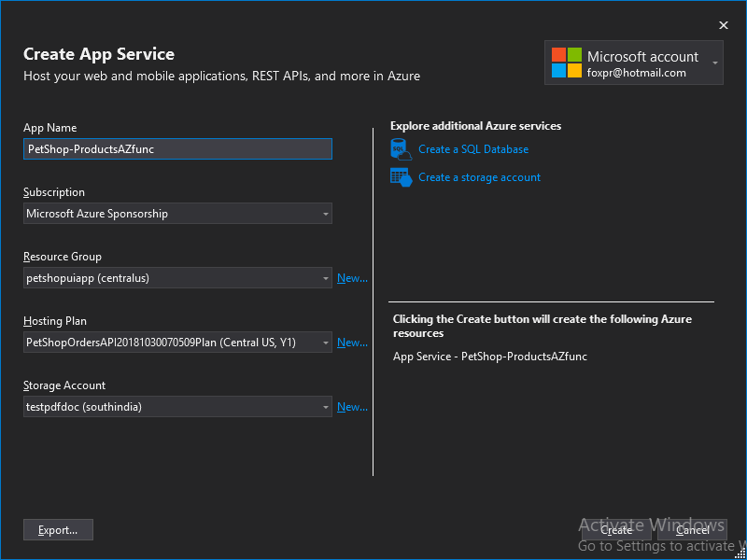
Task: Click the storage account table icon
Action: [401, 177]
